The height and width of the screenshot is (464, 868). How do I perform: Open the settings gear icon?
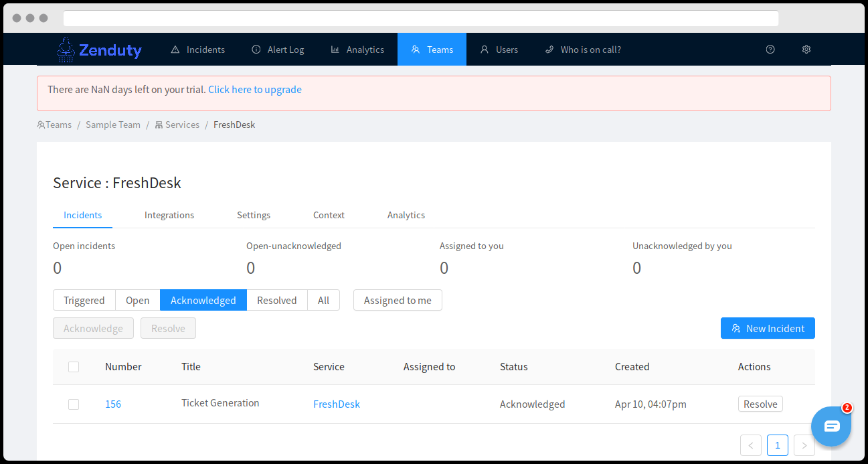click(x=806, y=50)
